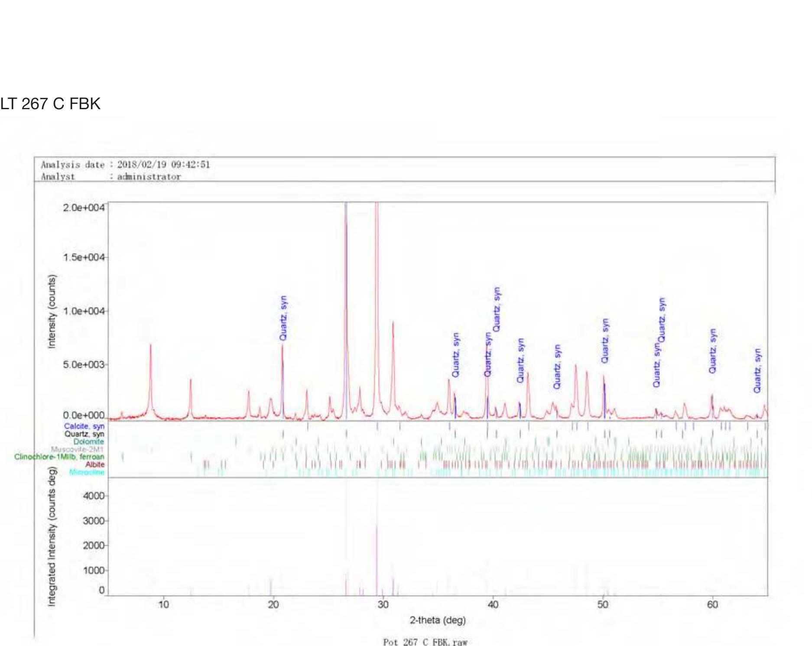Click the Analyst administrator text
This screenshot has height=646, width=812.
point(110,177)
